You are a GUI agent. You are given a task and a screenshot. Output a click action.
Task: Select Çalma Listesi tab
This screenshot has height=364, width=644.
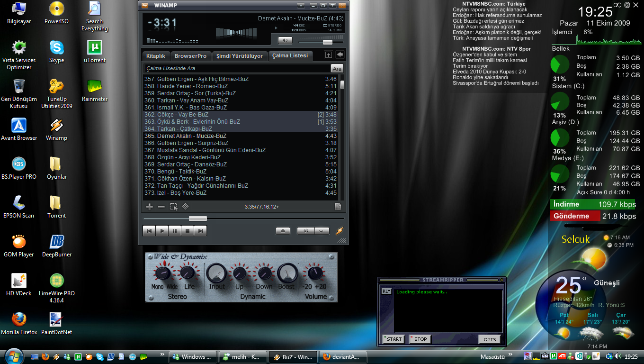(290, 56)
